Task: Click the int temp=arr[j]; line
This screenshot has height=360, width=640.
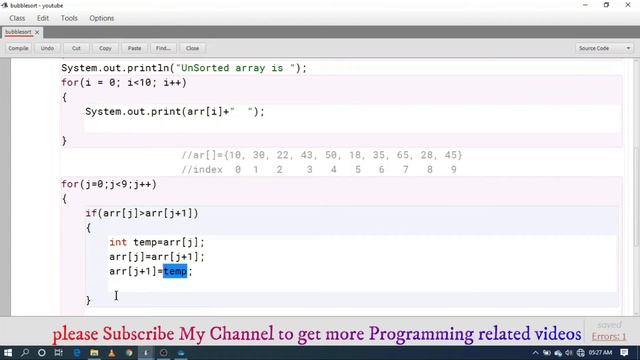Action: [157, 242]
